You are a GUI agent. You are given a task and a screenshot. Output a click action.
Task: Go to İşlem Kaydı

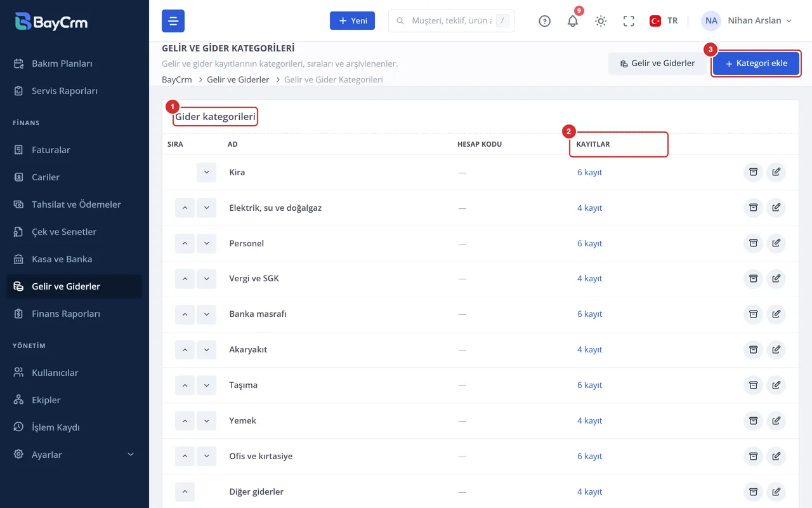[x=74, y=427]
